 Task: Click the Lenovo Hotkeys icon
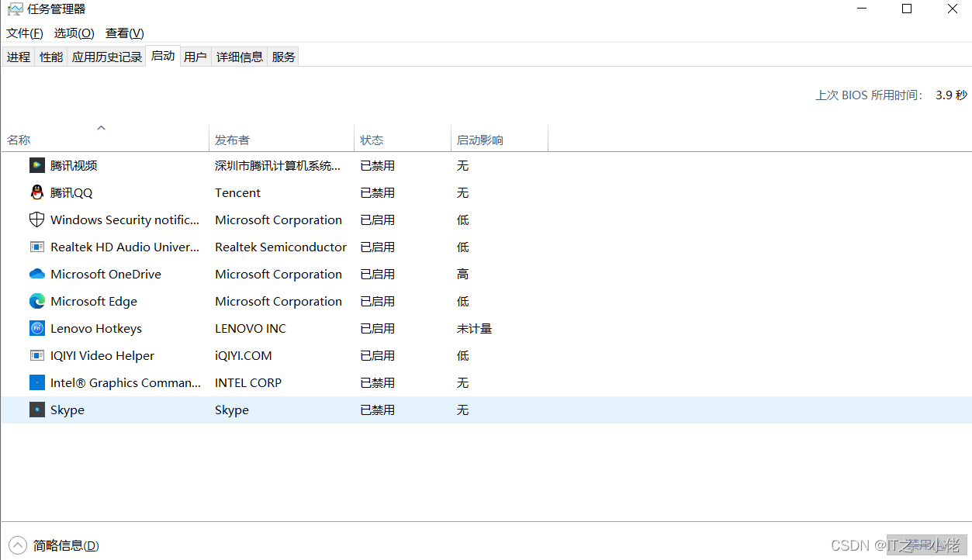pyautogui.click(x=37, y=328)
